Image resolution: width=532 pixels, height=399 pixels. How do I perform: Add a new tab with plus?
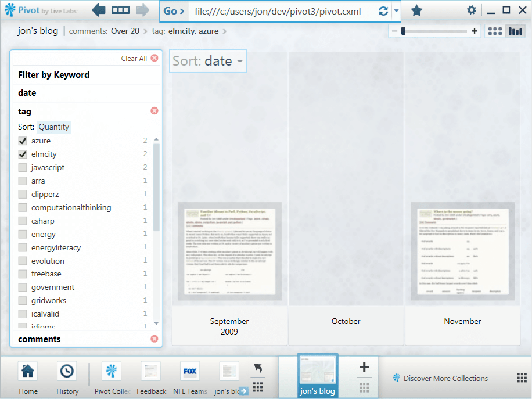pyautogui.click(x=364, y=367)
